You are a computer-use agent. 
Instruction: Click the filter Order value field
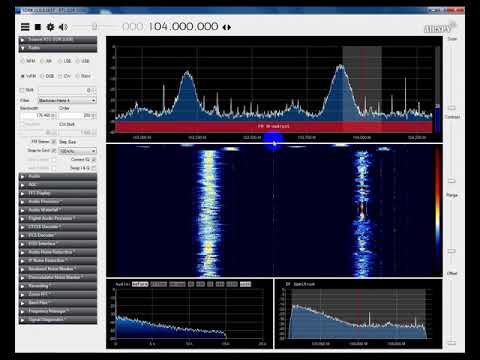78,115
